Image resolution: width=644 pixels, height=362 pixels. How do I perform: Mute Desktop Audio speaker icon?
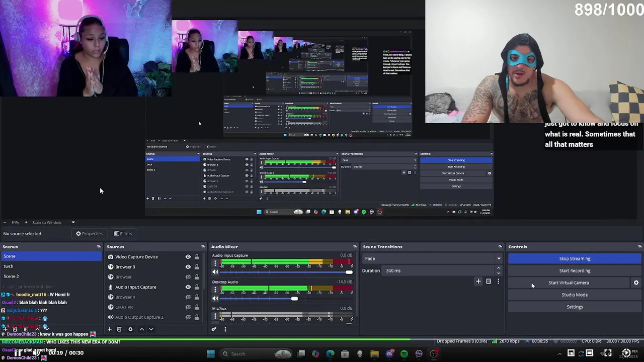(x=215, y=298)
